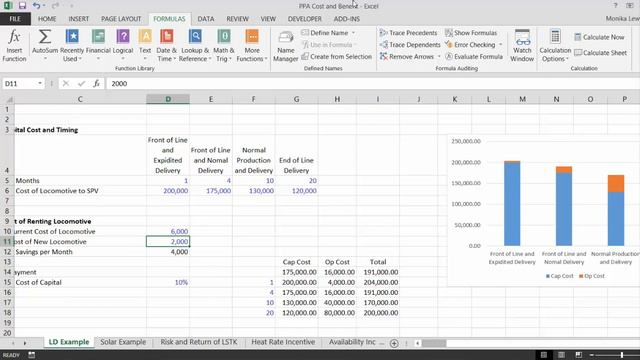The height and width of the screenshot is (360, 640).
Task: Switch to the HOME ribbon tab
Action: click(47, 19)
